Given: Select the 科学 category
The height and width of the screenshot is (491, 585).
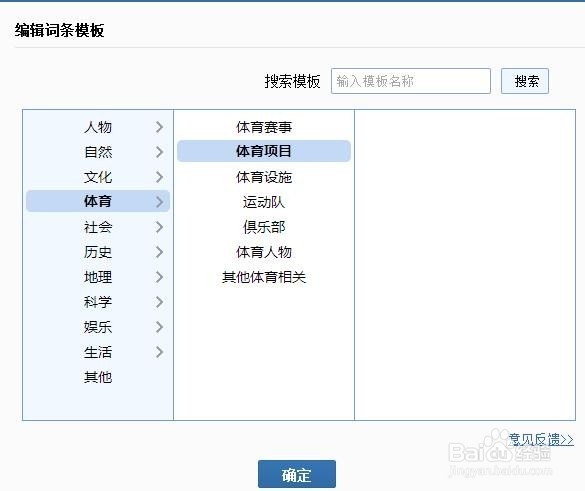Looking at the screenshot, I should pyautogui.click(x=98, y=302).
